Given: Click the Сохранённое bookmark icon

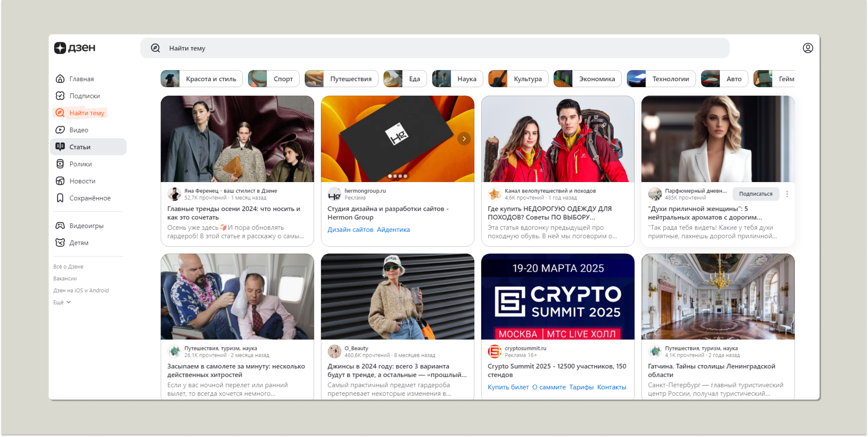Looking at the screenshot, I should click(x=60, y=198).
